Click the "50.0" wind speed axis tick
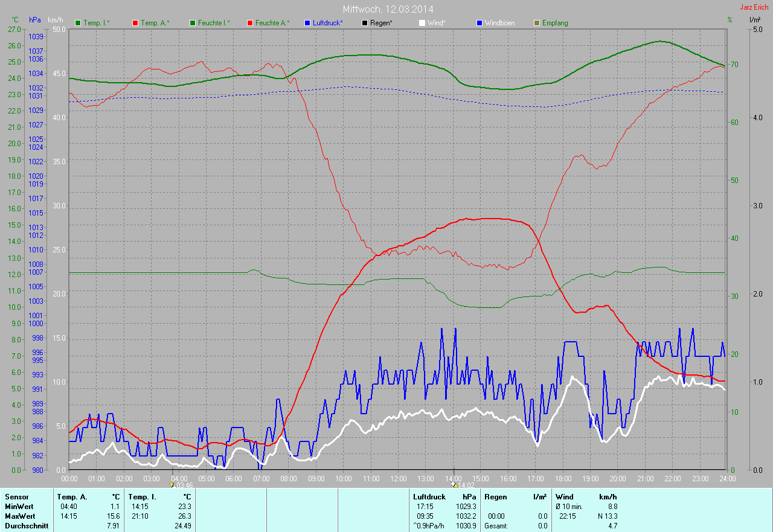This screenshot has height=532, width=773. tap(60, 29)
